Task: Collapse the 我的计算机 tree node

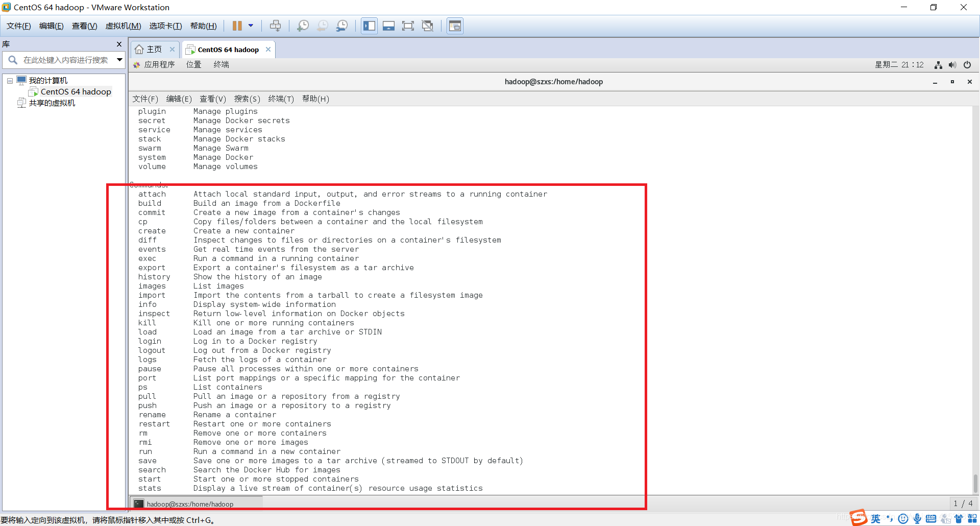Action: point(10,81)
